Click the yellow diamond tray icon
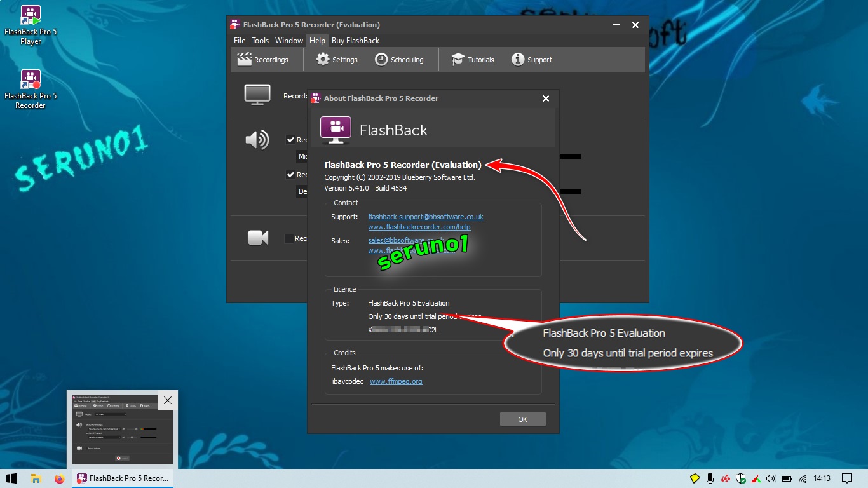The image size is (868, 488). click(695, 478)
